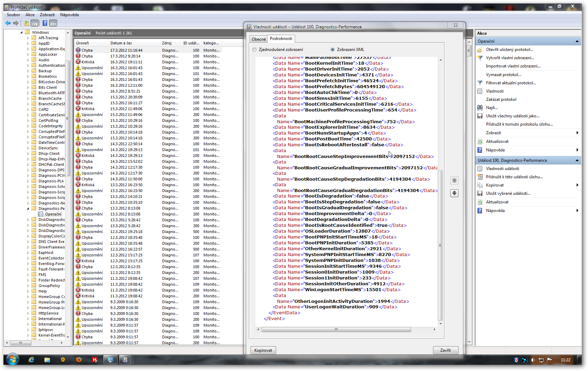This screenshot has height=371, width=588.
Task: Click the 'Otevřít uložený protokol' folder icon
Action: 480,50
